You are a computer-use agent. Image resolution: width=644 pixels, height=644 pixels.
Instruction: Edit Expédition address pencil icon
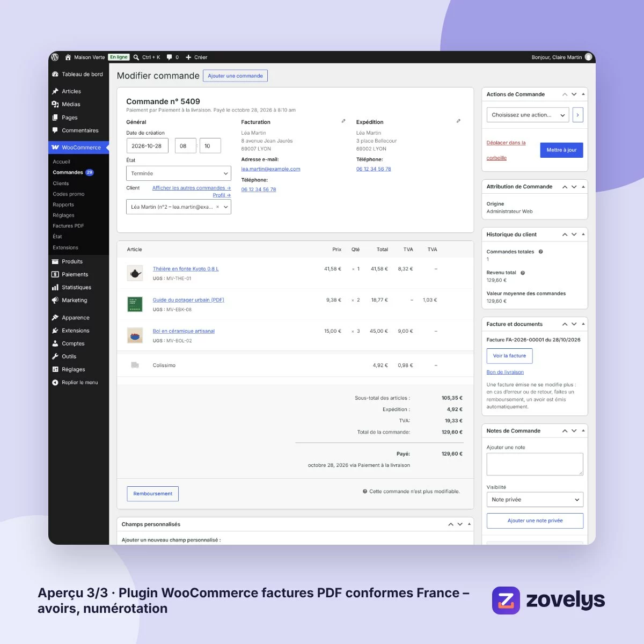click(x=458, y=121)
